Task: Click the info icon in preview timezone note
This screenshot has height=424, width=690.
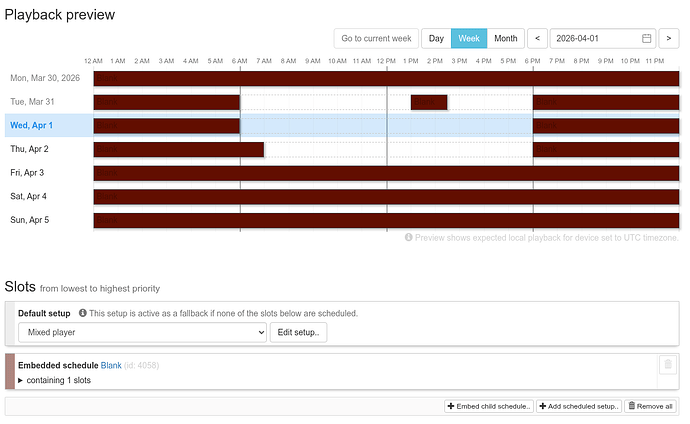Action: (x=409, y=238)
